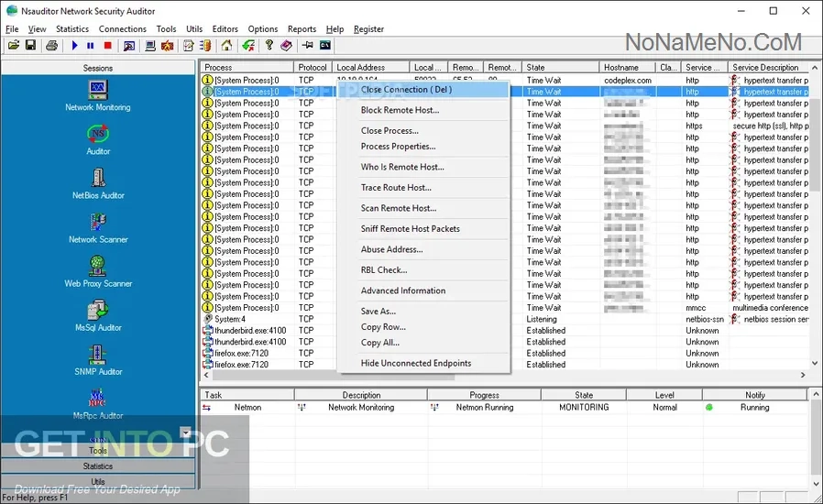Click the Print toolbar icon

[x=52, y=45]
